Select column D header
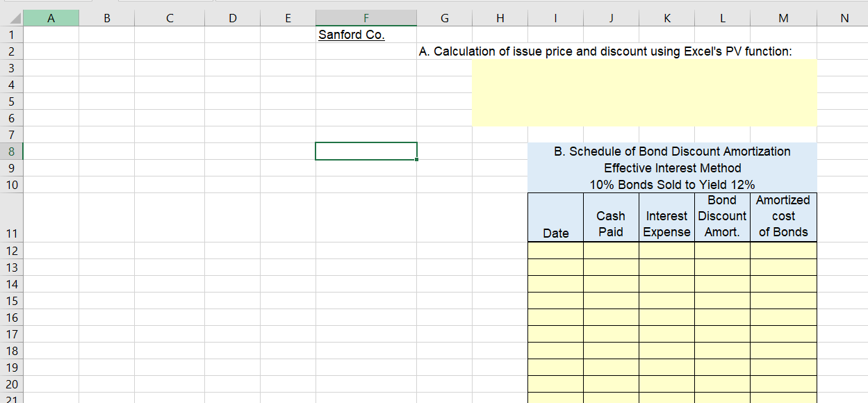Screen dimensions: 868x403 [x=232, y=19]
